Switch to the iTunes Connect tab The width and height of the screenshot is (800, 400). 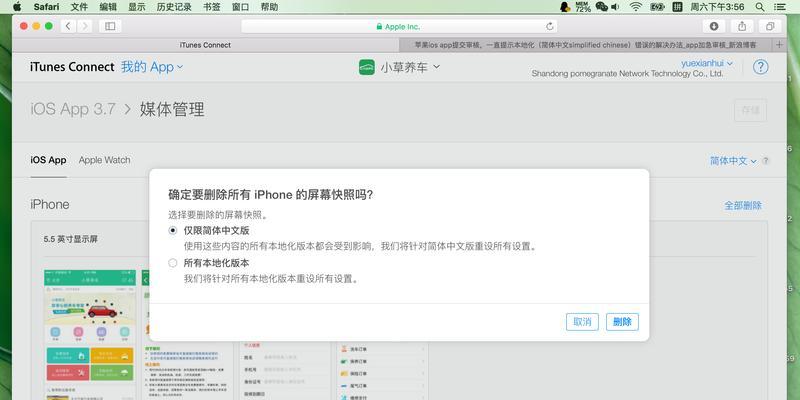pos(205,45)
